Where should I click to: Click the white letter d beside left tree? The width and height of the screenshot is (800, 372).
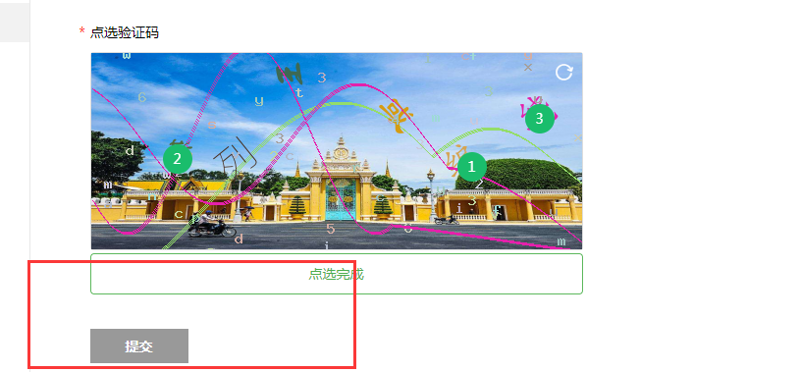click(130, 151)
